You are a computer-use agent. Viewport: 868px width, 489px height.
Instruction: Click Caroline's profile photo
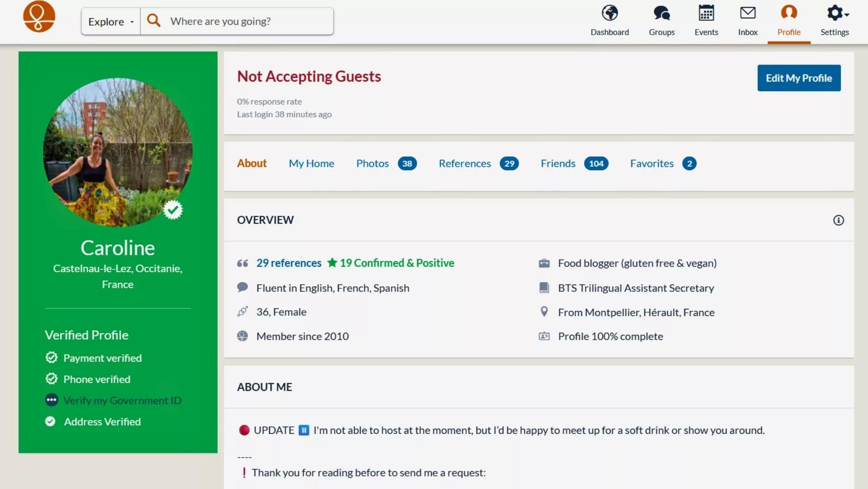tap(118, 152)
